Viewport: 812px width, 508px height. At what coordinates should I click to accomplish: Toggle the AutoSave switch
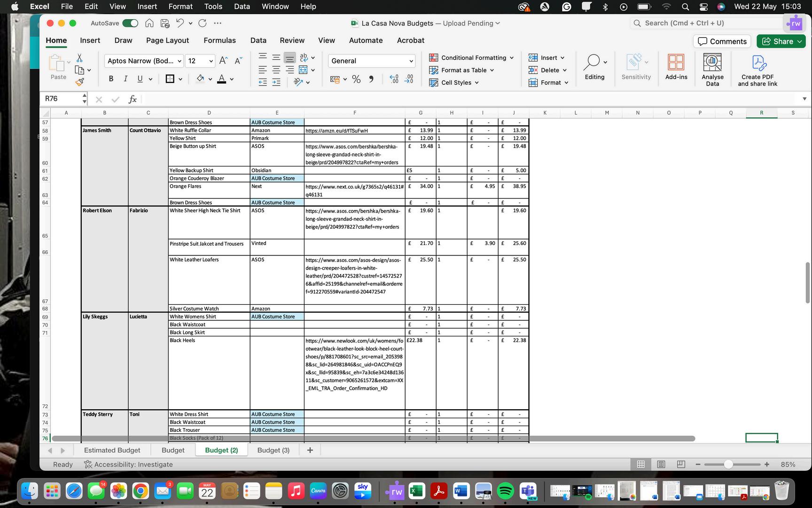pyautogui.click(x=130, y=23)
